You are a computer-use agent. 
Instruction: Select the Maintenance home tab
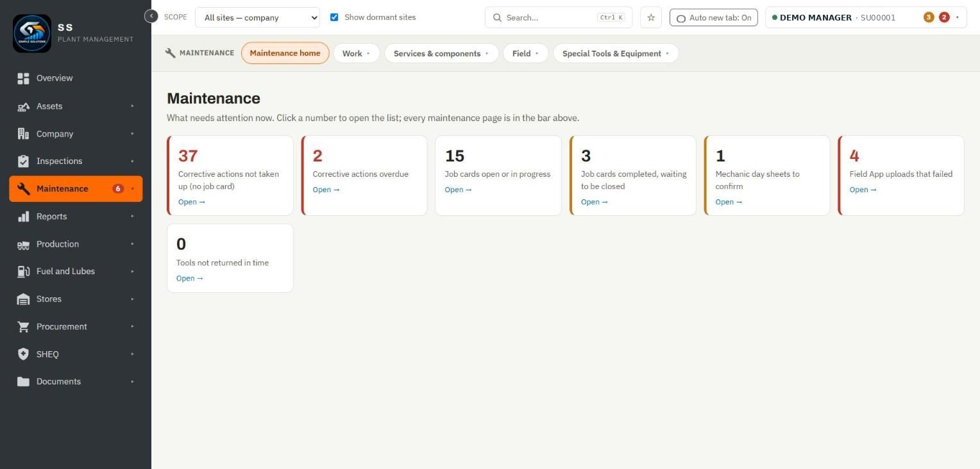coord(285,53)
